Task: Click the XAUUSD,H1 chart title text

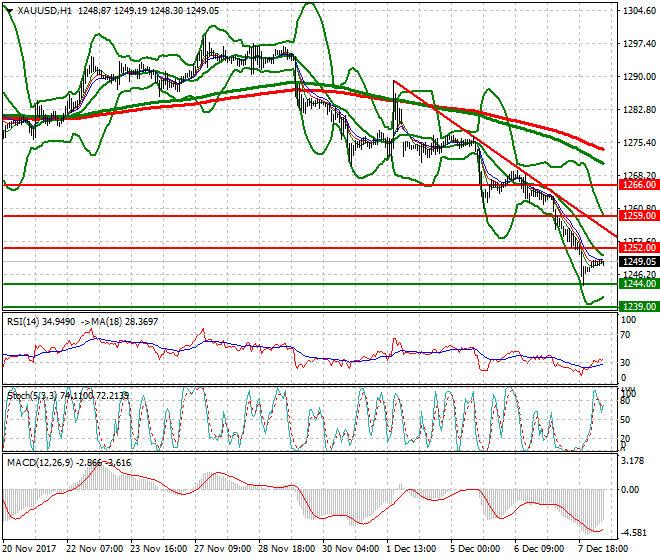Action: pos(45,11)
